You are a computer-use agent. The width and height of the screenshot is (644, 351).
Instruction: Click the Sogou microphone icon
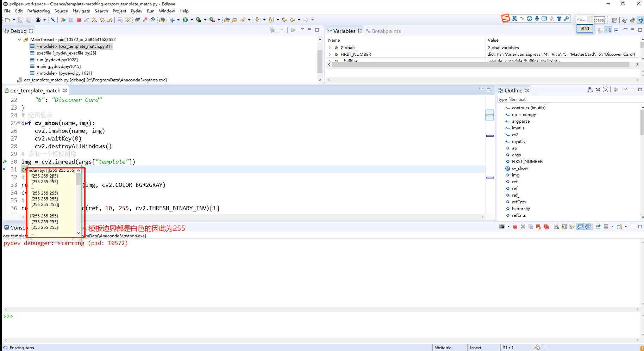pyautogui.click(x=537, y=19)
